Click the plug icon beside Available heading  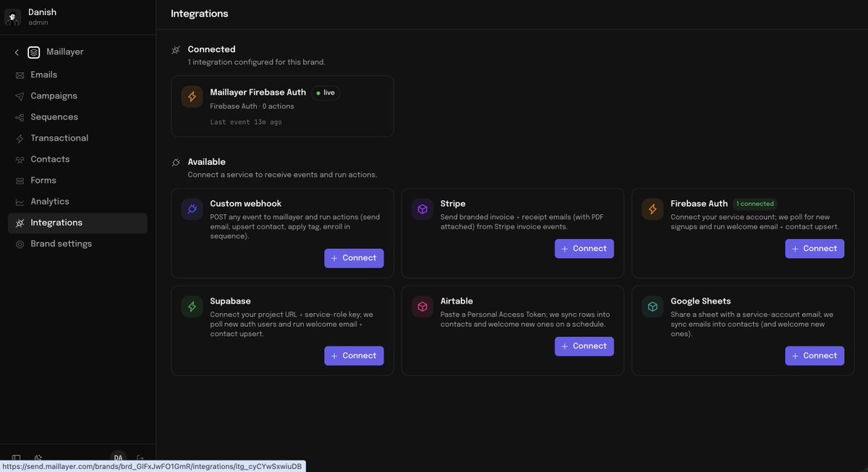point(176,163)
